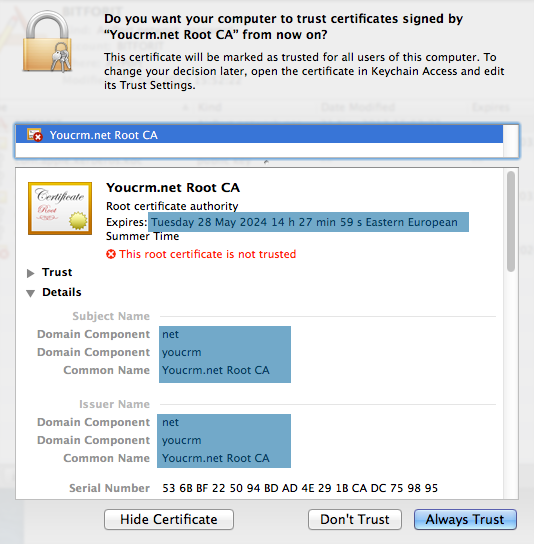Viewport: 534px width, 544px height.
Task: Click the padlock with keys icon
Action: pyautogui.click(x=47, y=42)
